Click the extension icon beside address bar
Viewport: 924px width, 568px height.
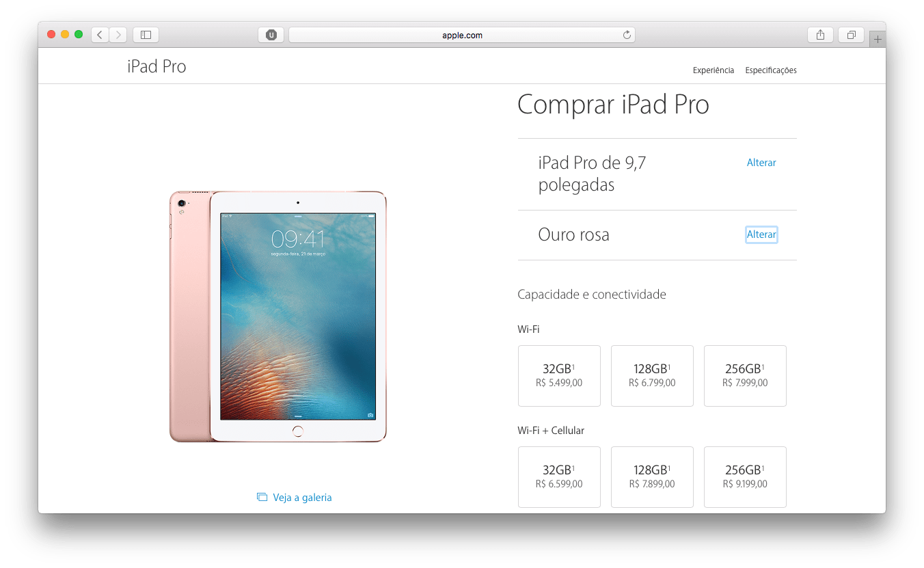pos(271,35)
